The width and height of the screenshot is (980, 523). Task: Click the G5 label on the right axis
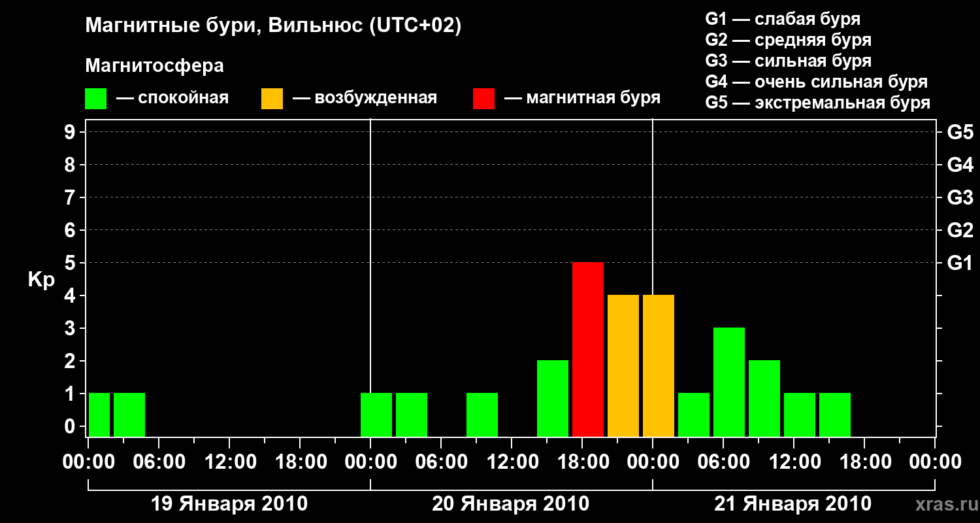click(x=960, y=132)
